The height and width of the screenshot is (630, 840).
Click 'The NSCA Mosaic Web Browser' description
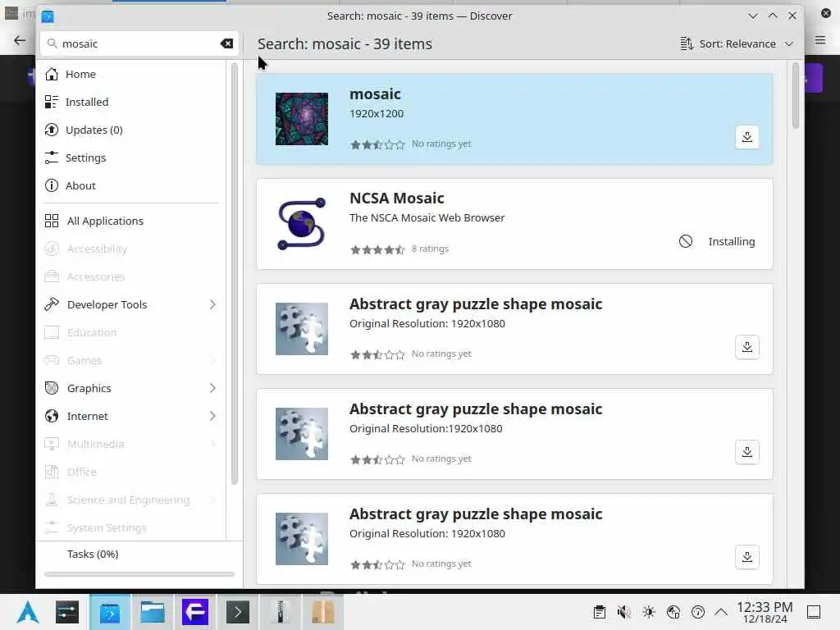click(427, 218)
